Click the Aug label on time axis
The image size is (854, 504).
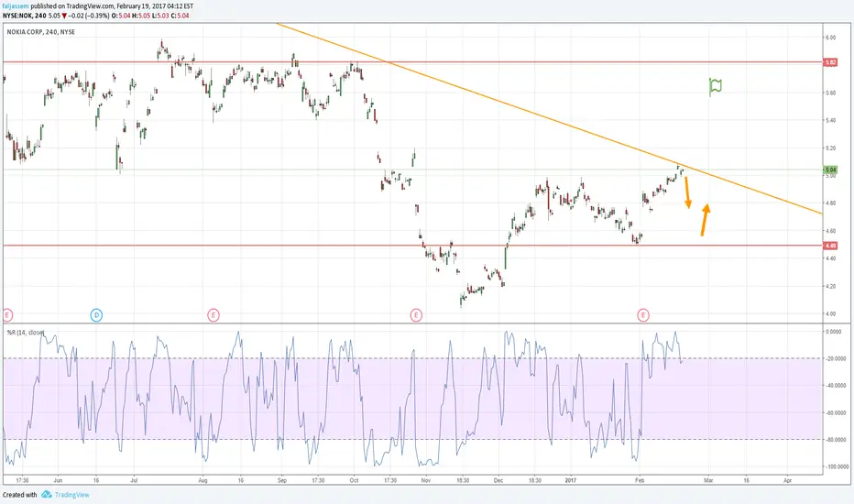[x=203, y=480]
